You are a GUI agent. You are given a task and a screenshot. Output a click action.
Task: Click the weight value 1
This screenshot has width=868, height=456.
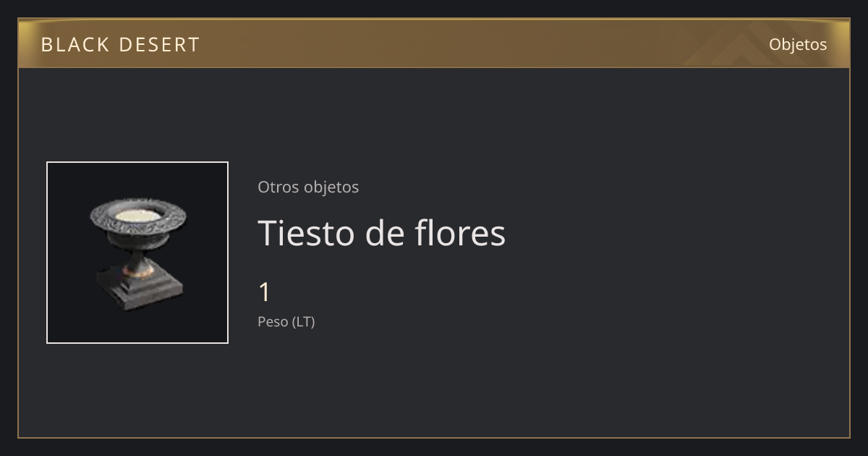point(265,292)
